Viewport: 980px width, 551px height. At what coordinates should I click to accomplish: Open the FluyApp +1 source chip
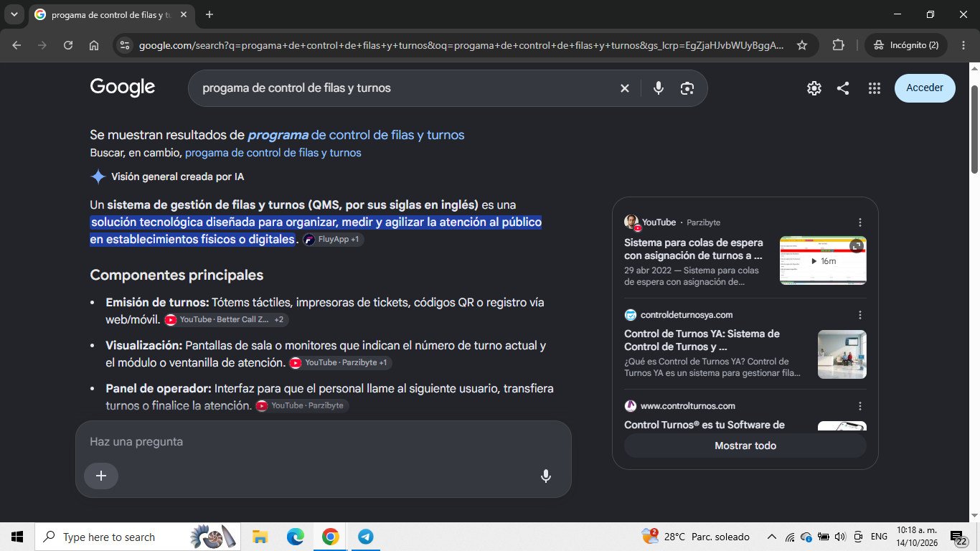click(x=333, y=240)
